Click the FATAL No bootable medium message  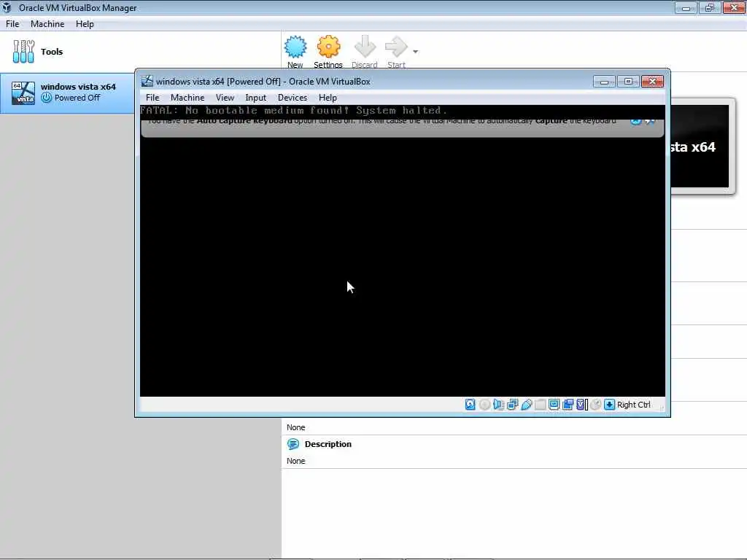[x=293, y=111]
